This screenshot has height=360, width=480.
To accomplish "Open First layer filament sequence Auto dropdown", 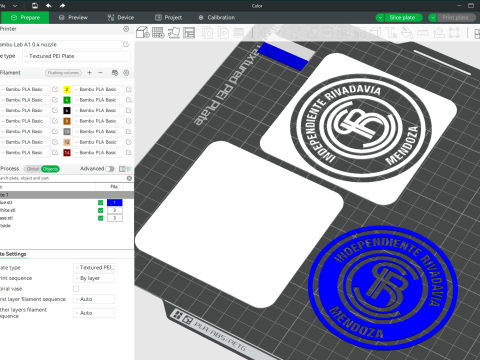I will (94, 299).
